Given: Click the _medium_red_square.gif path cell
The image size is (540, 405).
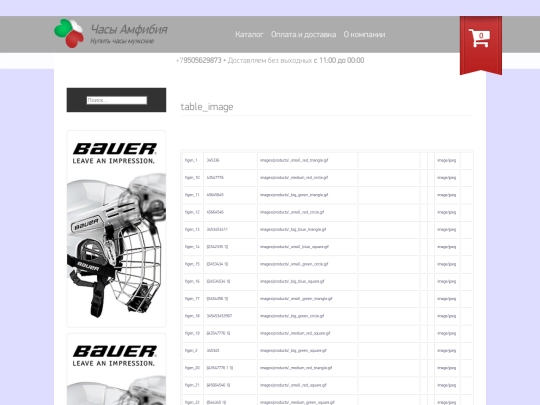Looking at the screenshot, I should (307, 333).
